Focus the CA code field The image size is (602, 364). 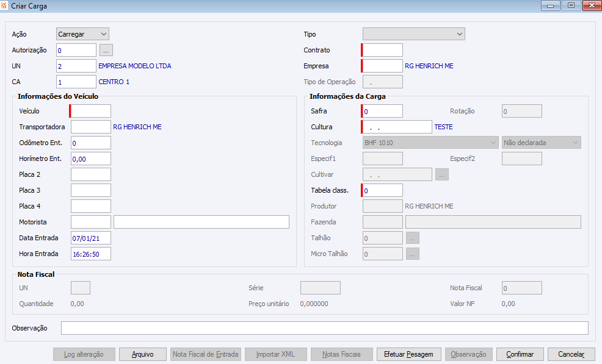tap(76, 82)
